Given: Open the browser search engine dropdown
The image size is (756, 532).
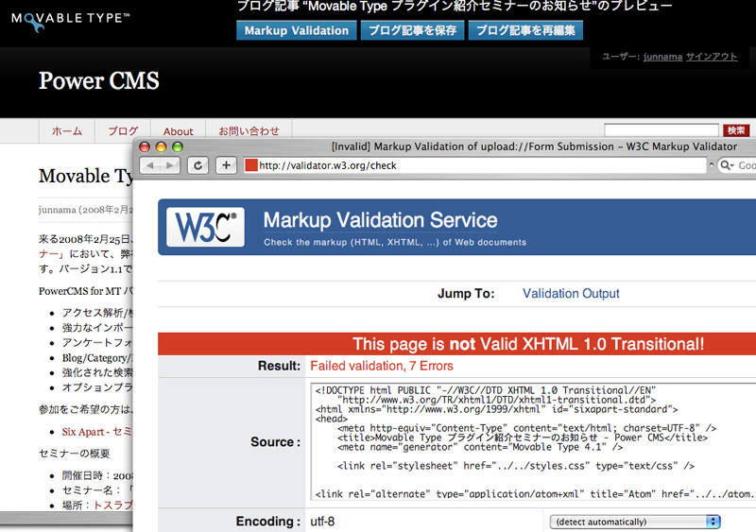Looking at the screenshot, I should (x=725, y=165).
